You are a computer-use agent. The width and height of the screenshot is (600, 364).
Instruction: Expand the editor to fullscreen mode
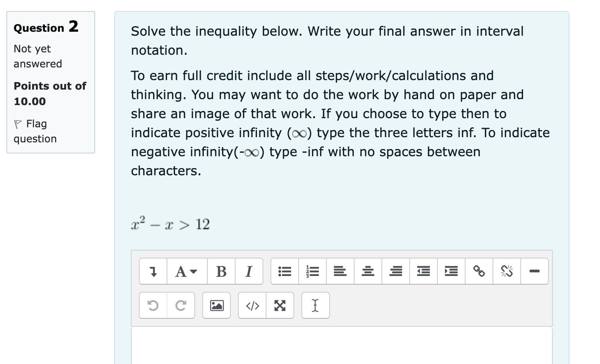point(280,305)
